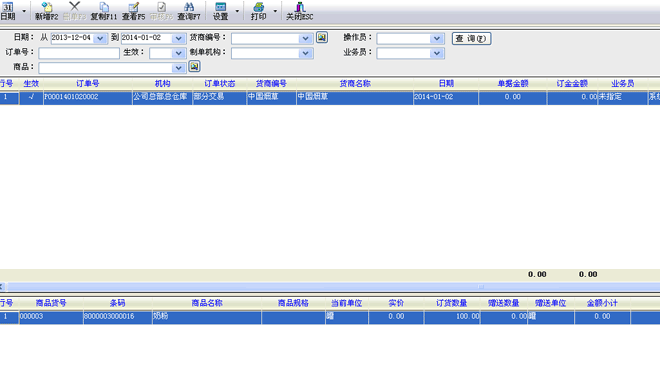Click the supplier lookup icon beside 货商编号
The width and height of the screenshot is (660, 381).
pos(322,37)
